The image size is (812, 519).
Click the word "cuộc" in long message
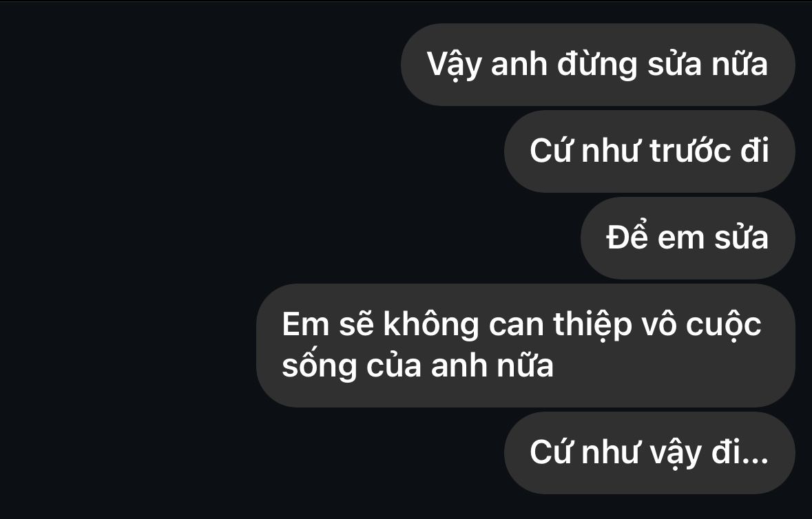click(x=723, y=326)
